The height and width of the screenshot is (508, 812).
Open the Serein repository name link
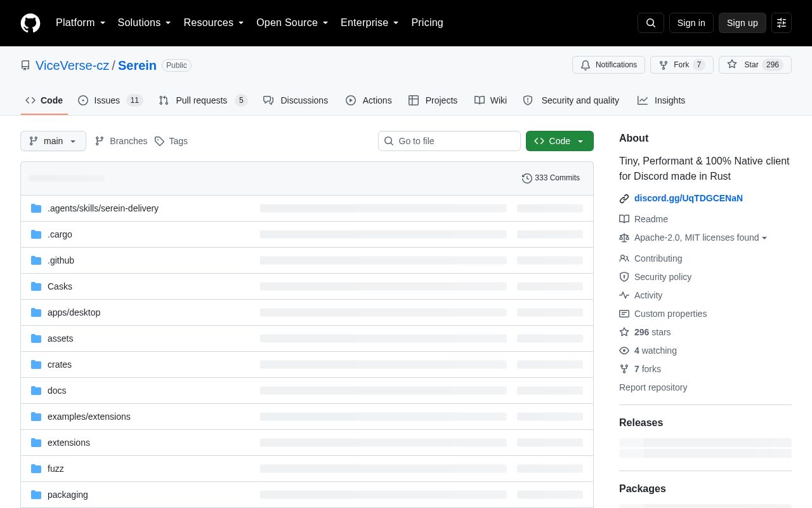pyautogui.click(x=137, y=65)
